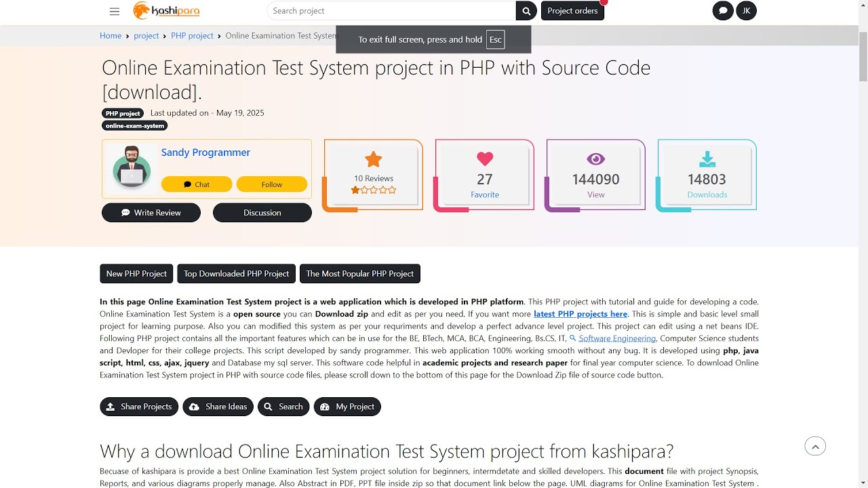Image resolution: width=868 pixels, height=488 pixels.
Task: Click the Search pill button
Action: 283,407
